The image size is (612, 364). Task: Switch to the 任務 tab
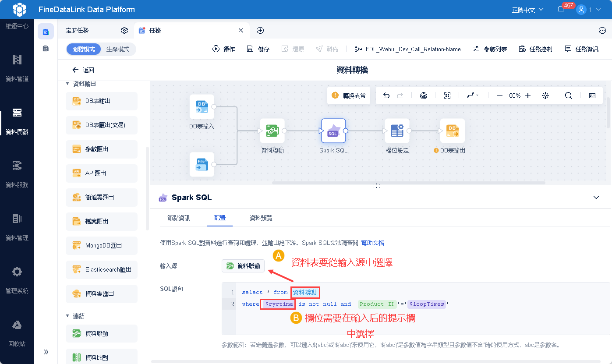[x=155, y=30]
